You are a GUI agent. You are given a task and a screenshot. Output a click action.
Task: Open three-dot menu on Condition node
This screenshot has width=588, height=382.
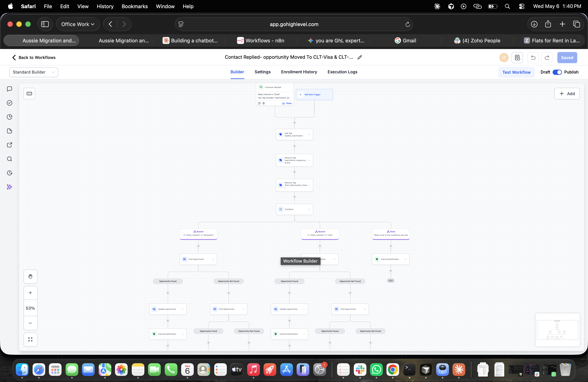click(309, 209)
